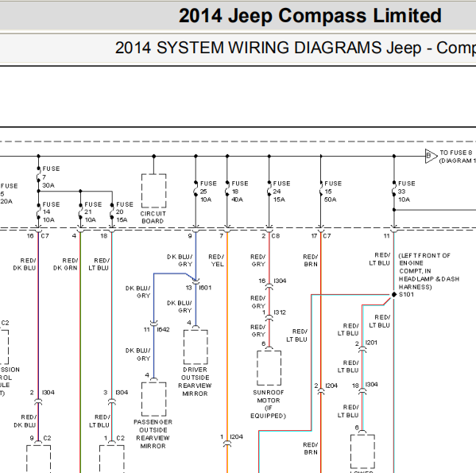Click the I204 label on the RED/YEL wire

click(x=237, y=437)
